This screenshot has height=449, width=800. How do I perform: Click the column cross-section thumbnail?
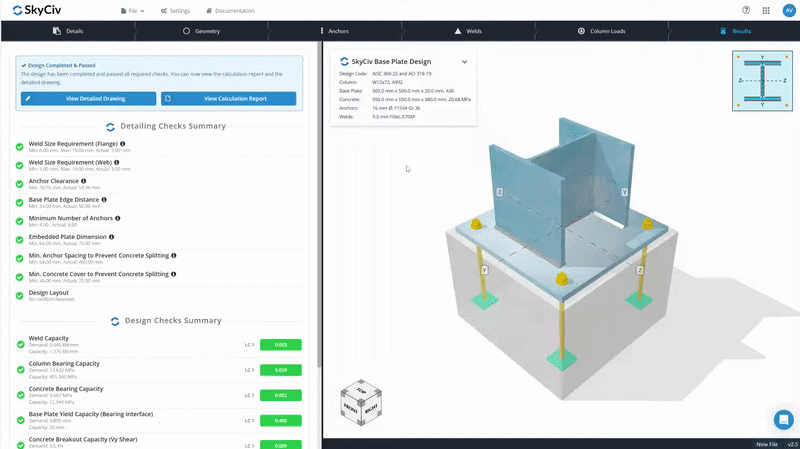762,81
